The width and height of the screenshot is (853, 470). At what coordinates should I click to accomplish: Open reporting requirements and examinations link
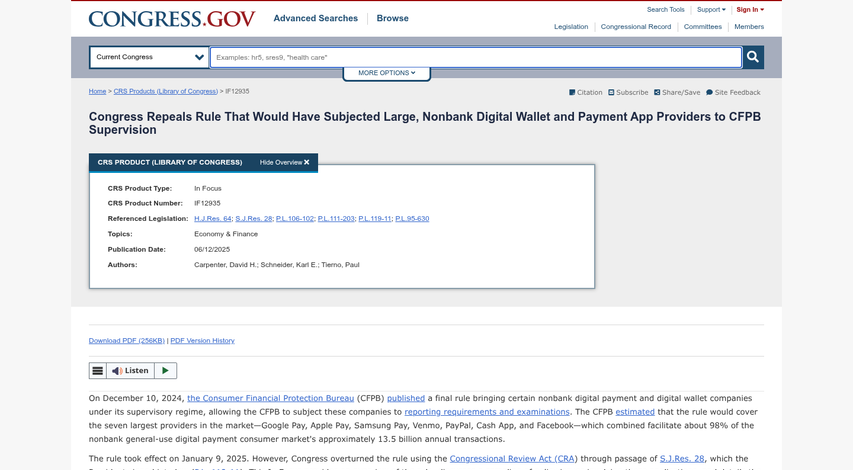click(x=487, y=412)
